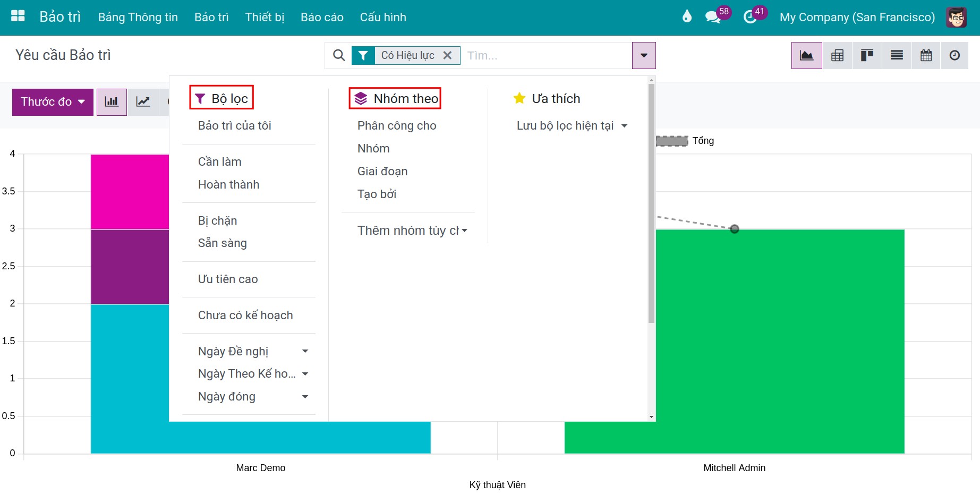Image resolution: width=980 pixels, height=494 pixels.
Task: Click My Company (San Francisco) switcher
Action: click(x=857, y=17)
